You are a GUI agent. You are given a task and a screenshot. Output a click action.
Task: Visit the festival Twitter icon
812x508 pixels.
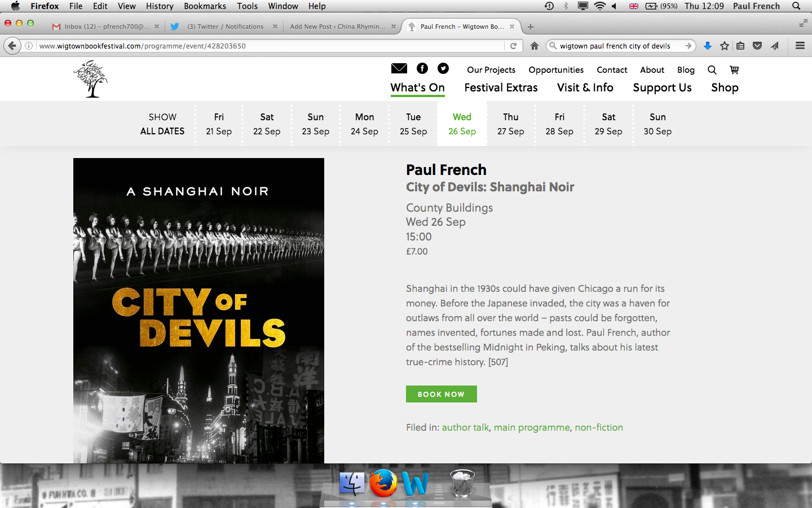pos(443,68)
